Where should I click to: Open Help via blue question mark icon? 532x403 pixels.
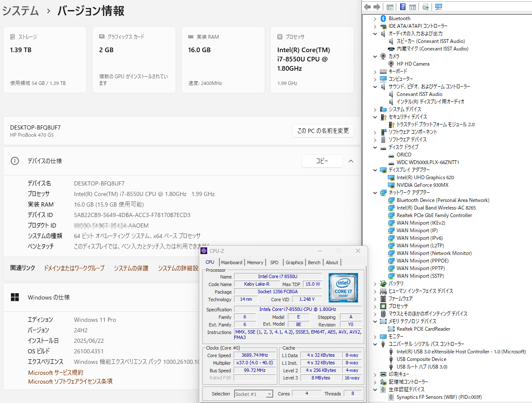(x=403, y=7)
